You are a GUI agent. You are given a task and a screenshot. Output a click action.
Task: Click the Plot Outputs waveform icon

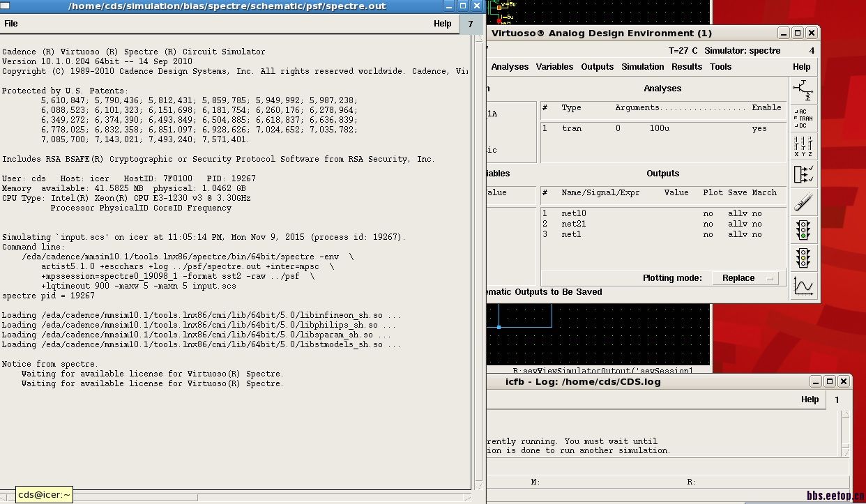click(803, 286)
